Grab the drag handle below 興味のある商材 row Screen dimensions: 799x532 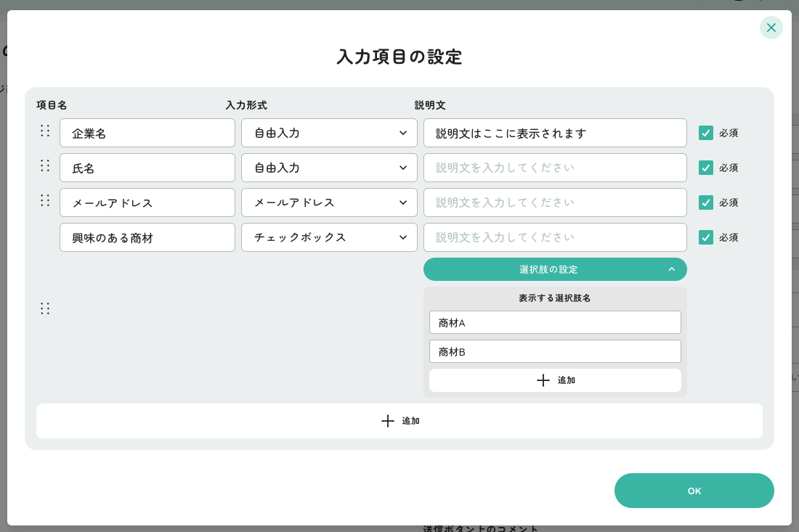[x=45, y=308]
